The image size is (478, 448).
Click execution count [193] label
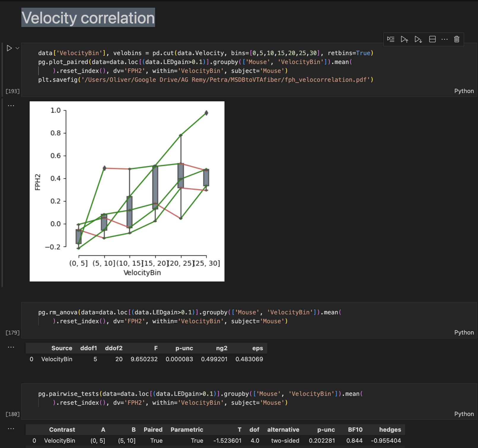point(12,91)
